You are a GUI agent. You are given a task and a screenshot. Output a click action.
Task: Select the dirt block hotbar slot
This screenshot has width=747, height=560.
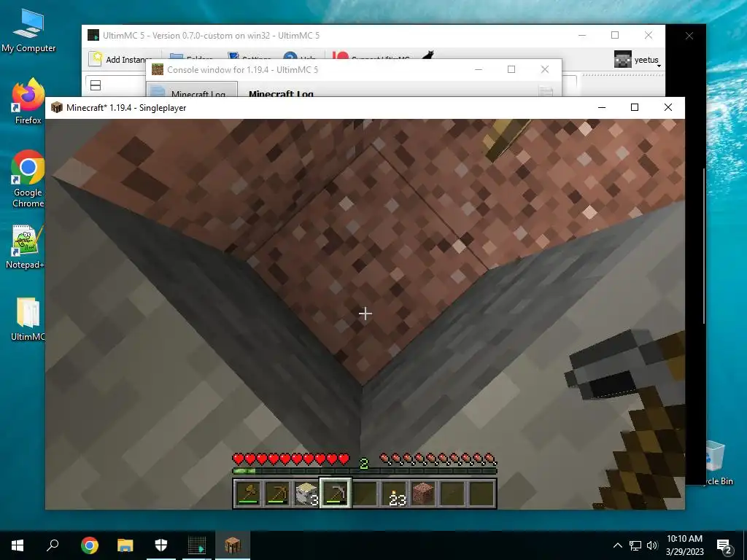point(422,494)
